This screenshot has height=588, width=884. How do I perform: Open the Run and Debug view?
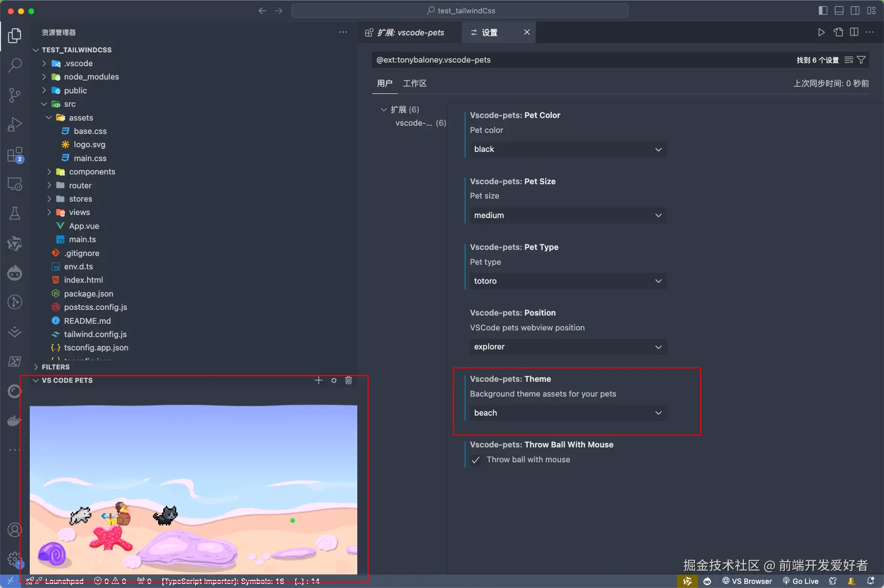[15, 125]
